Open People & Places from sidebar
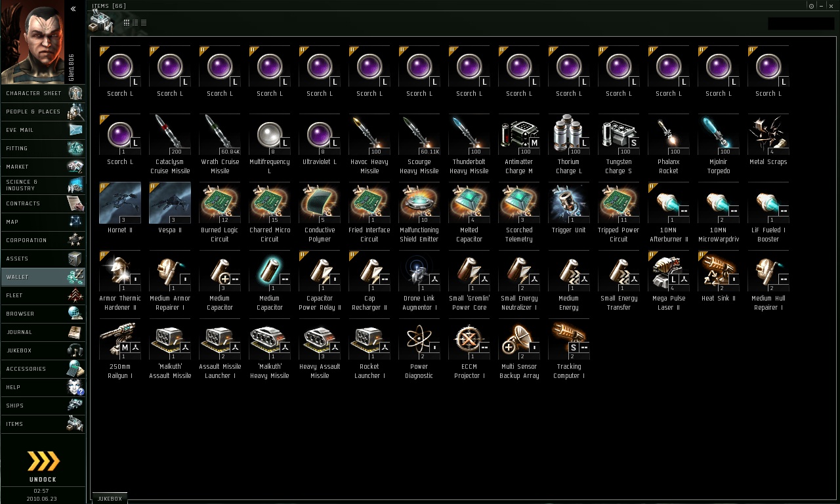840x504 pixels. tap(43, 112)
